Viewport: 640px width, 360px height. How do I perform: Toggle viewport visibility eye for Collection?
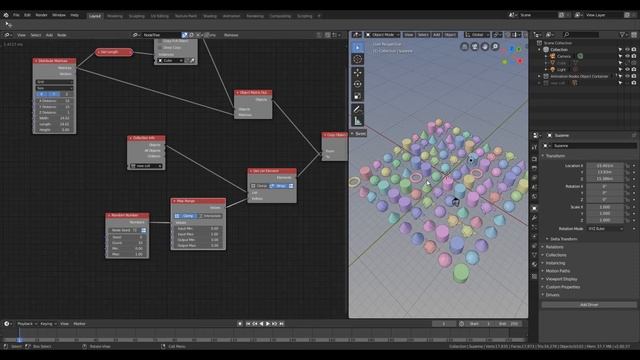click(x=627, y=49)
